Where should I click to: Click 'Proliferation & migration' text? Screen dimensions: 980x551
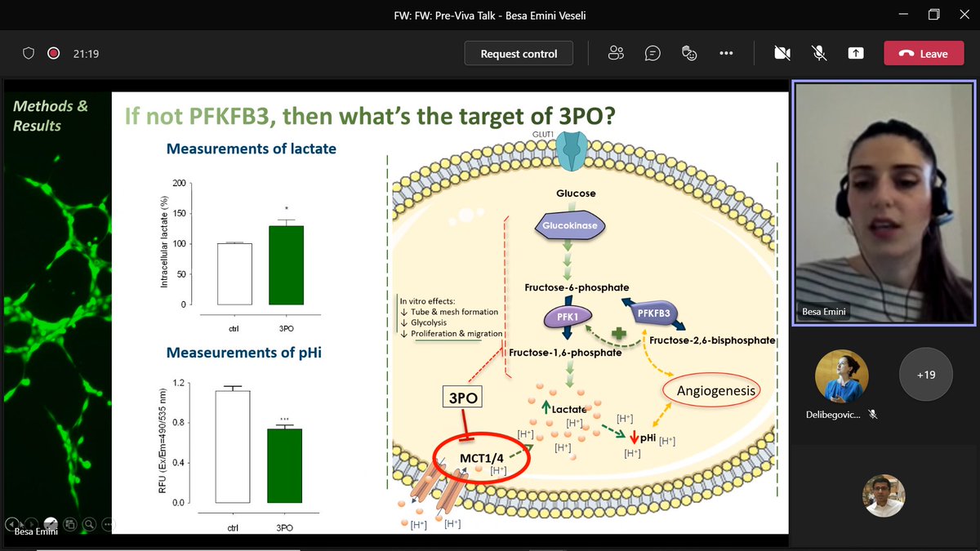pyautogui.click(x=458, y=334)
